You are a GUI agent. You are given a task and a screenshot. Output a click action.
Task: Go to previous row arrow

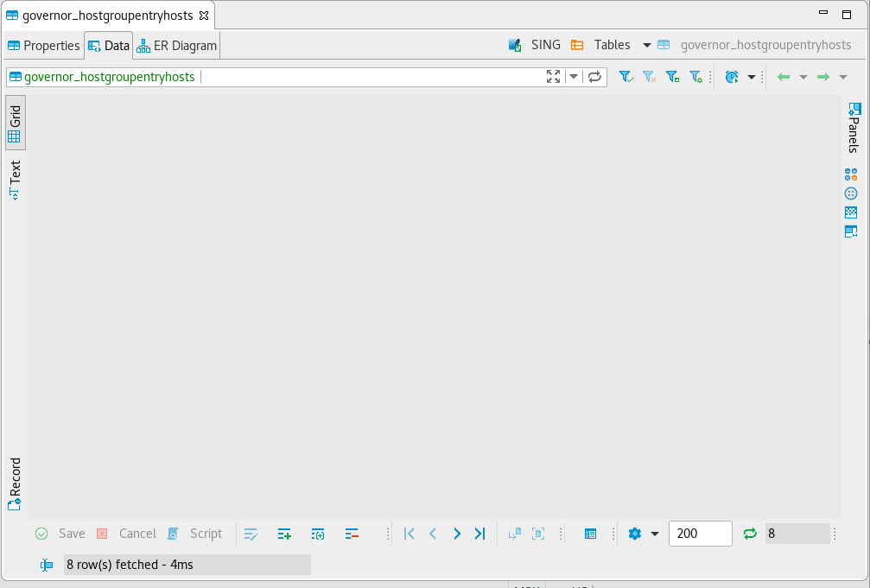[433, 534]
